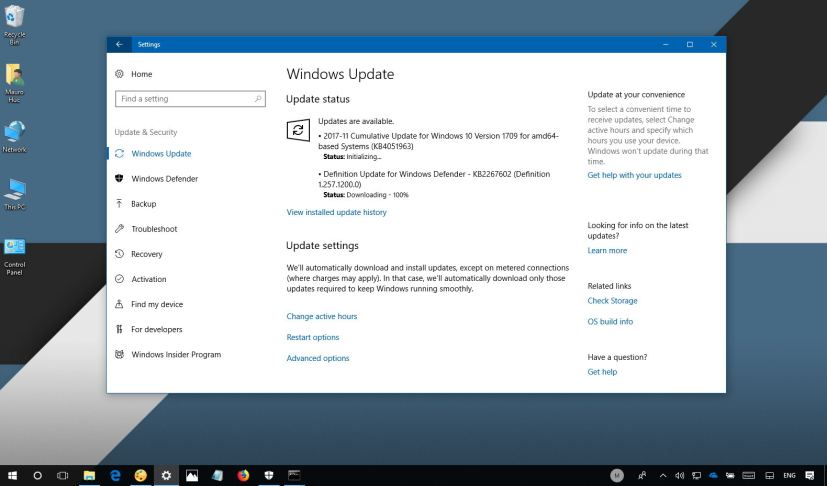
Task: Click the People icon on taskbar
Action: [x=642, y=475]
